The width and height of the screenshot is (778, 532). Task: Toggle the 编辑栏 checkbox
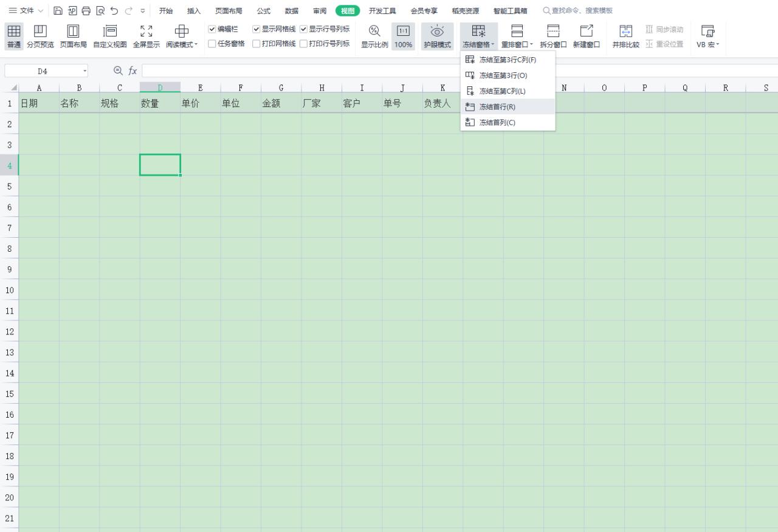pos(212,29)
